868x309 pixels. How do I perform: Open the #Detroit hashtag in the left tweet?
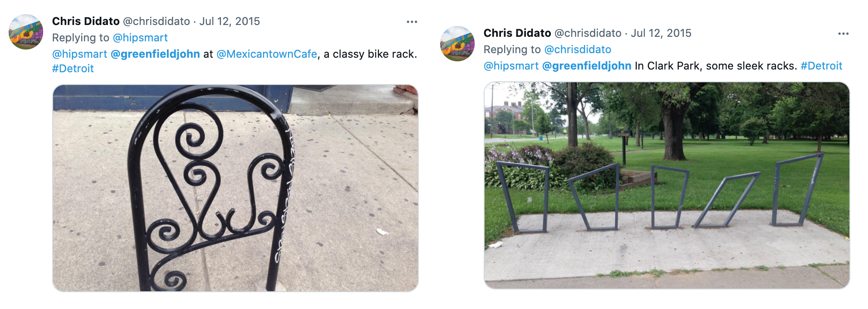pyautogui.click(x=73, y=69)
